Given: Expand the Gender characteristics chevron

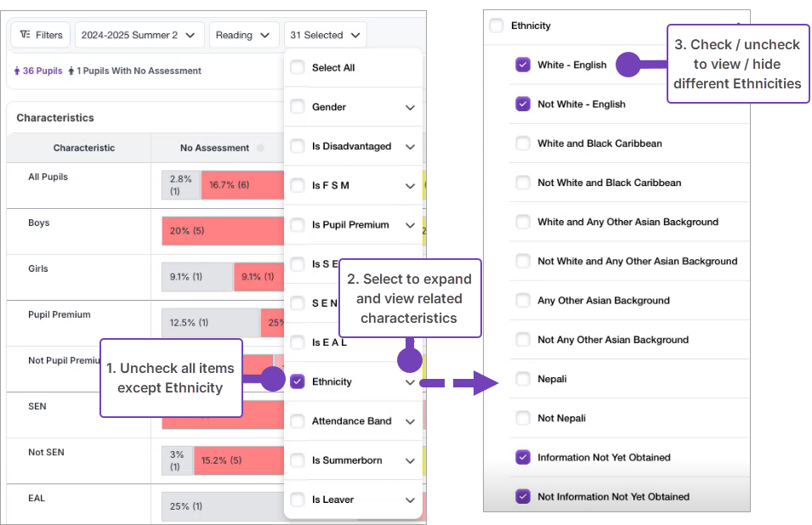Looking at the screenshot, I should 410,108.
